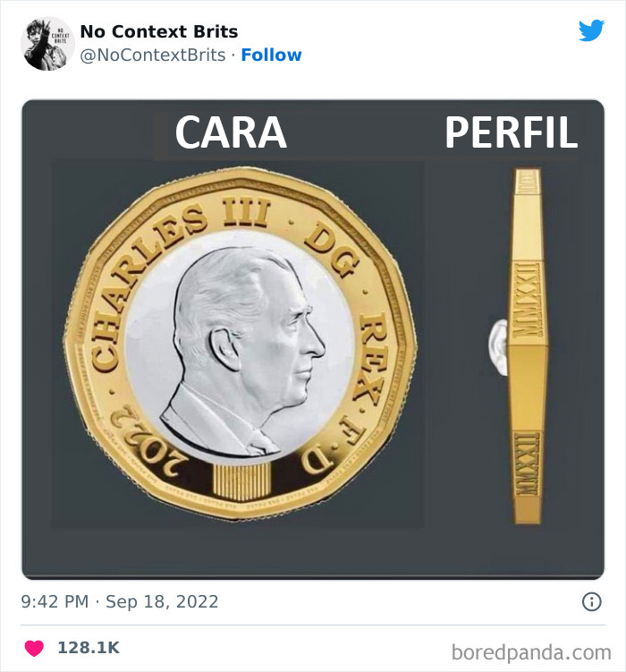
Task: Open the No Context Brits display name
Action: tap(158, 31)
